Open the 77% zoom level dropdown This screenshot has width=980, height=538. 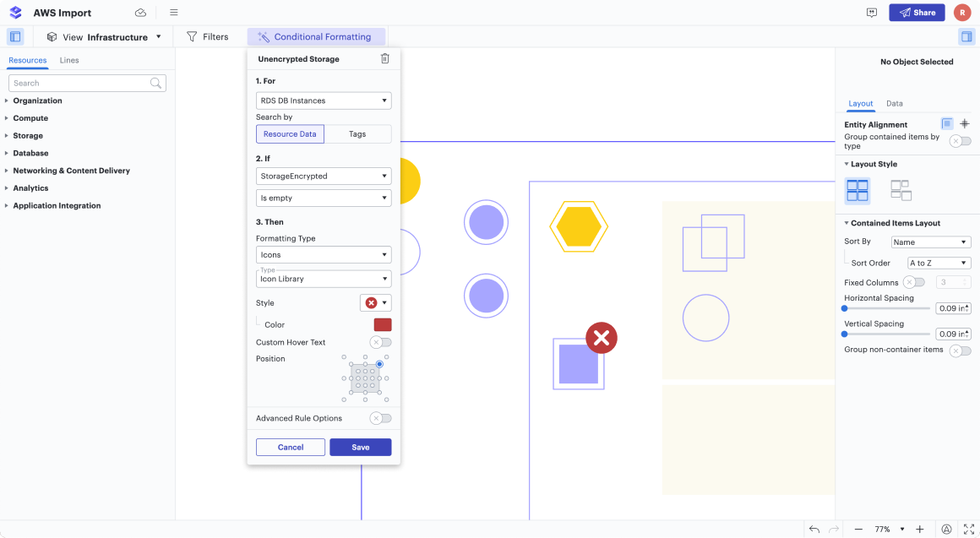click(x=889, y=530)
